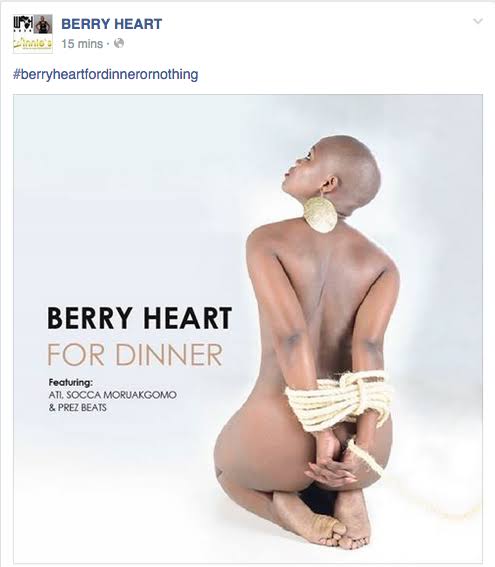Click the gold round earring in photo

click(320, 215)
